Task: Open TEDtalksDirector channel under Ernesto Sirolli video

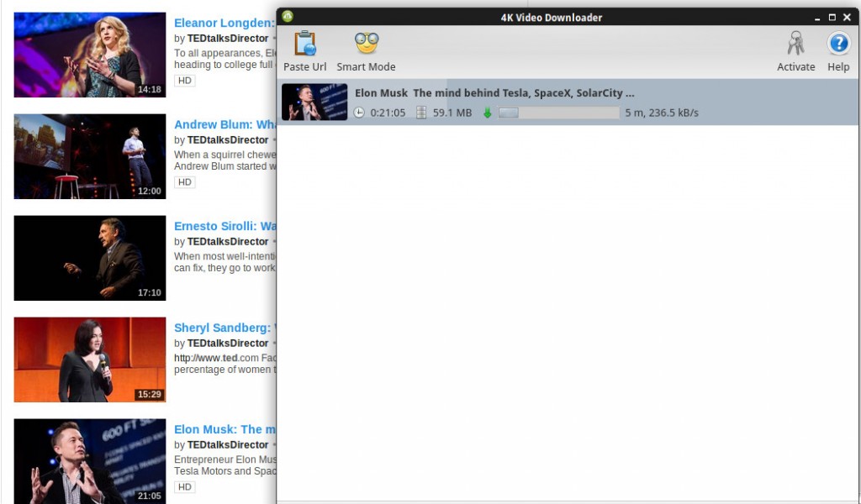Action: point(228,241)
